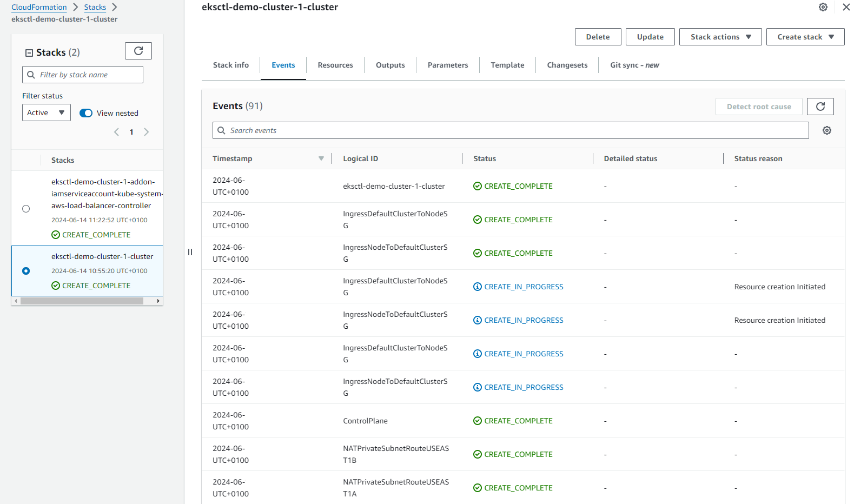Click NATPrivateSubnetRouteUSEAST1A logical ID
This screenshot has height=504, width=854.
pos(396,488)
